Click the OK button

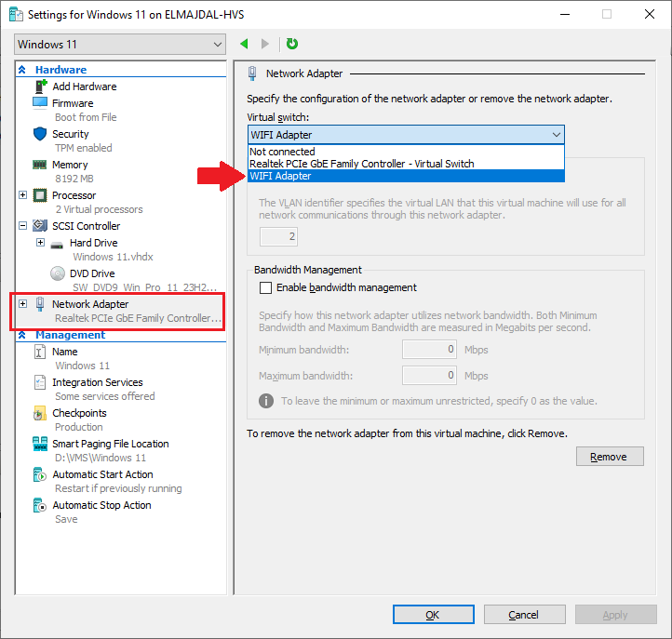[434, 615]
